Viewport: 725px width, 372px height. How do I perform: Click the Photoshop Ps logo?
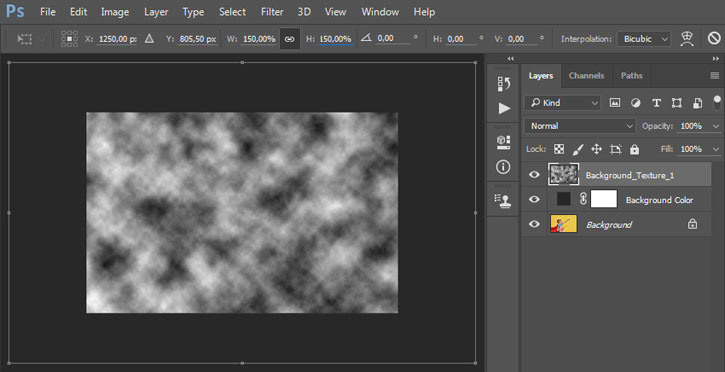[15, 12]
